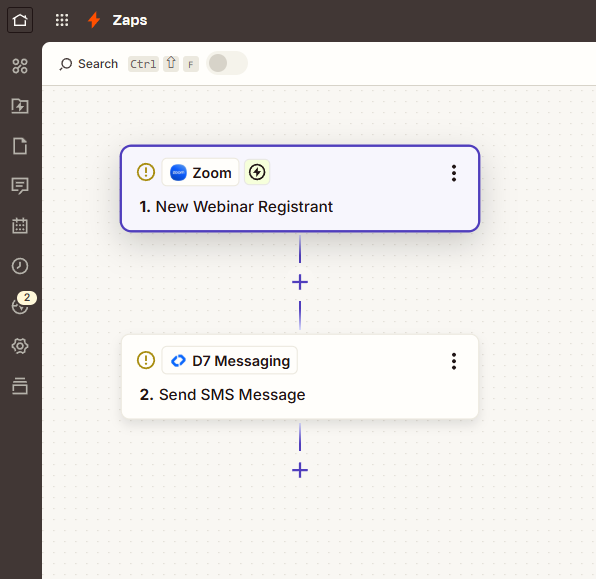596x579 pixels.
Task: Click the Zaps title text
Action: tap(130, 20)
